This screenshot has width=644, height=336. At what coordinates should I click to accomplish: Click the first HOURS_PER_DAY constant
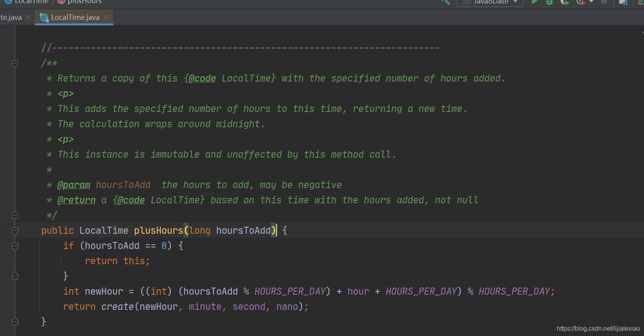290,292
